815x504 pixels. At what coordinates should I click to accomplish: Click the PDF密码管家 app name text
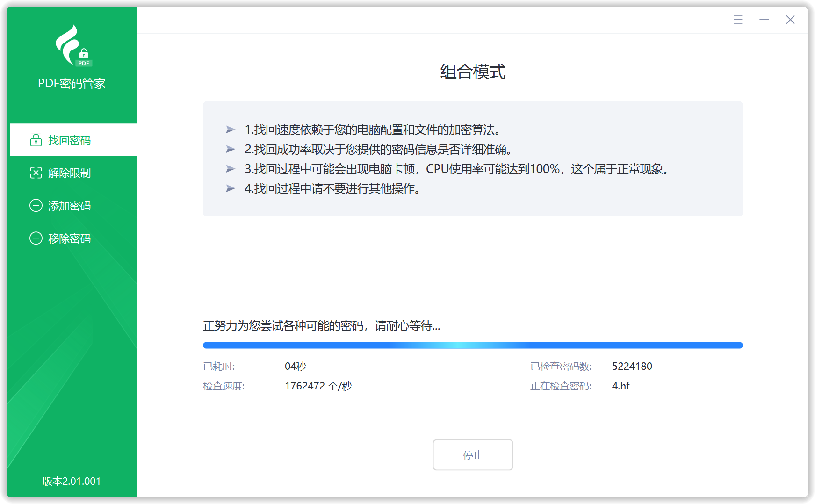tap(72, 84)
